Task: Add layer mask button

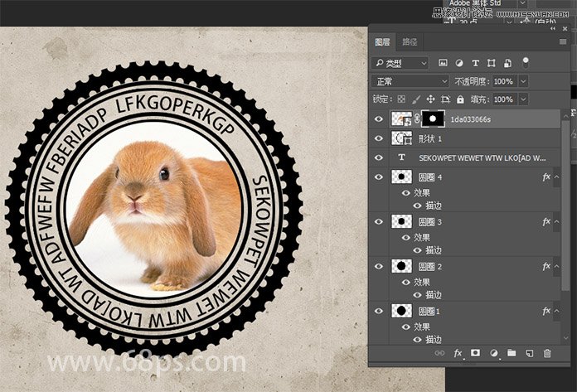Action: tap(475, 353)
